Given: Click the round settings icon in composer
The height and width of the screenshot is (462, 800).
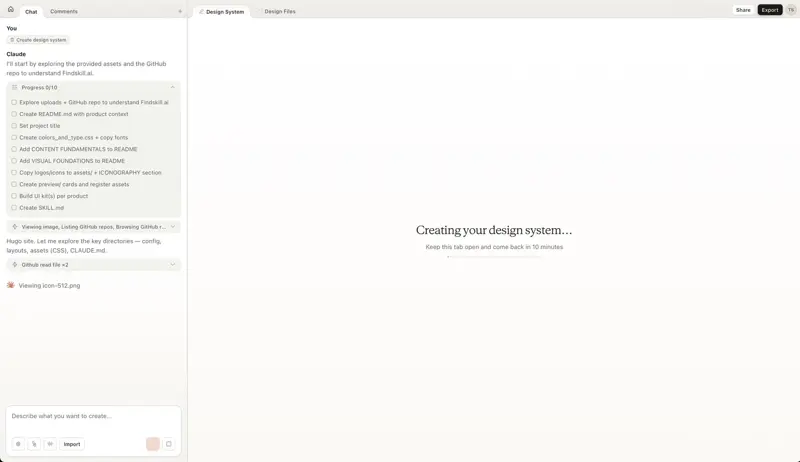Looking at the screenshot, I should pos(18,444).
